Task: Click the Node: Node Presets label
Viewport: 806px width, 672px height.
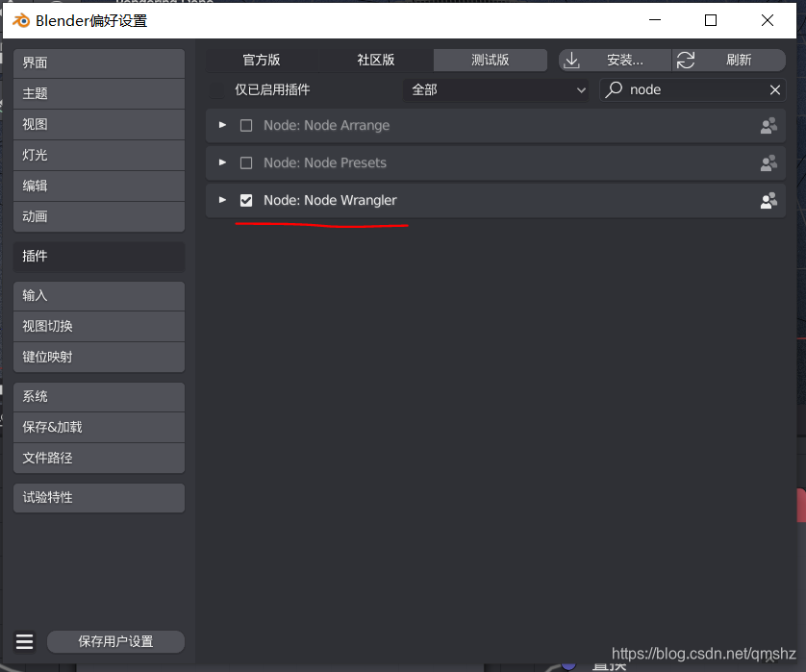Action: 325,162
